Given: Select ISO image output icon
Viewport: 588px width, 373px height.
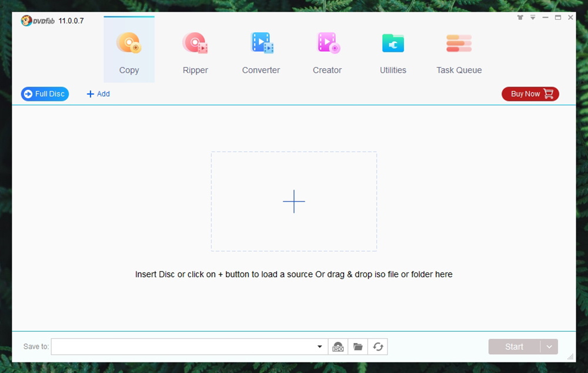Looking at the screenshot, I should (338, 347).
